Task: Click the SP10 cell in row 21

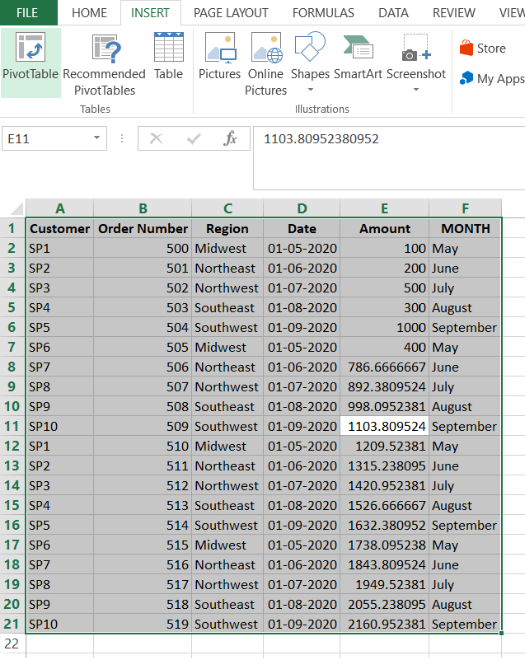Action: point(60,624)
